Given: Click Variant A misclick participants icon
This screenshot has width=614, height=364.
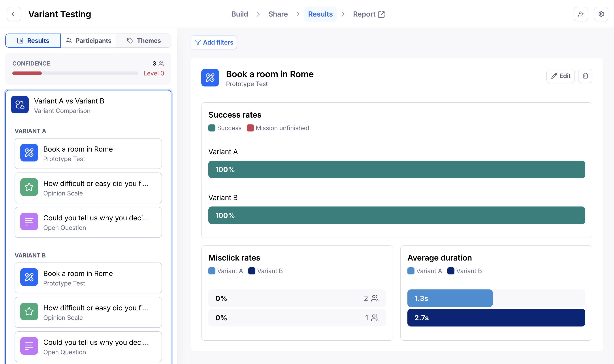Looking at the screenshot, I should pyautogui.click(x=375, y=298).
